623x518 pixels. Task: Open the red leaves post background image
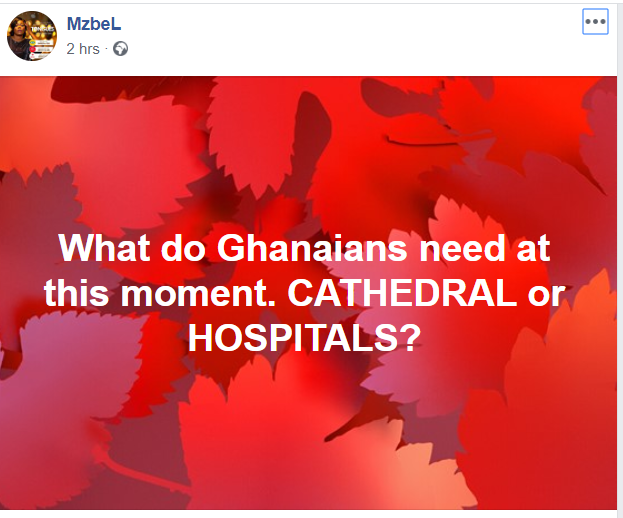point(310,440)
